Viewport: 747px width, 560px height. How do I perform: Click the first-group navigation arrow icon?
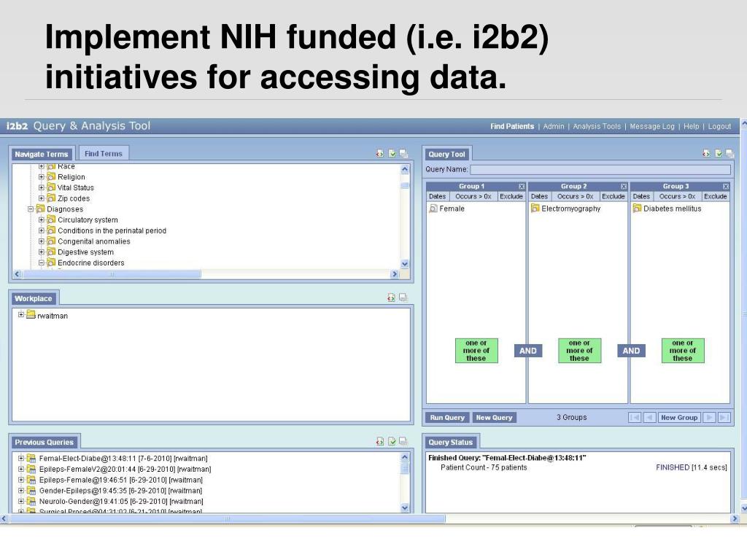(x=635, y=418)
